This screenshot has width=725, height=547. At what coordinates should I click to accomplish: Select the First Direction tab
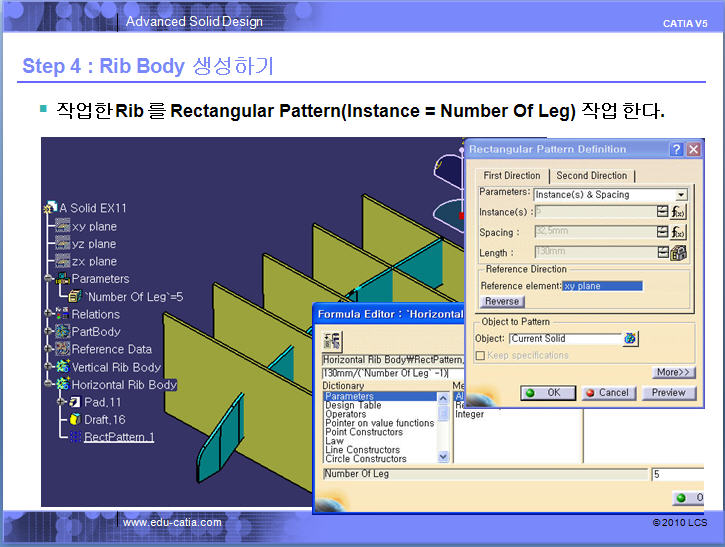(512, 176)
